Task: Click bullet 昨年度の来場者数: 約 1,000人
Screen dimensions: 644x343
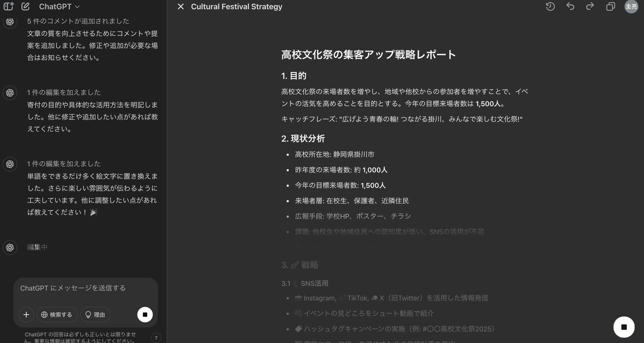Action: click(x=341, y=170)
